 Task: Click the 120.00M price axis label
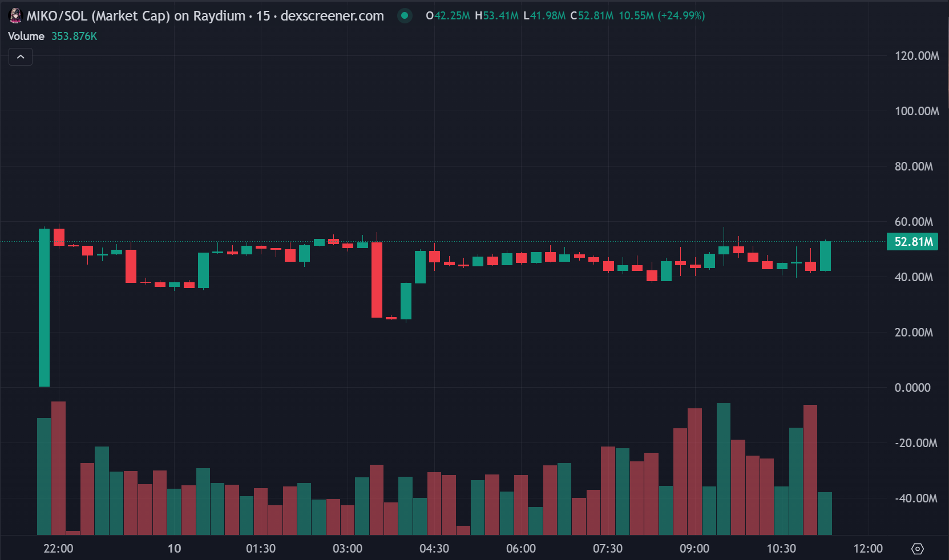pyautogui.click(x=916, y=56)
